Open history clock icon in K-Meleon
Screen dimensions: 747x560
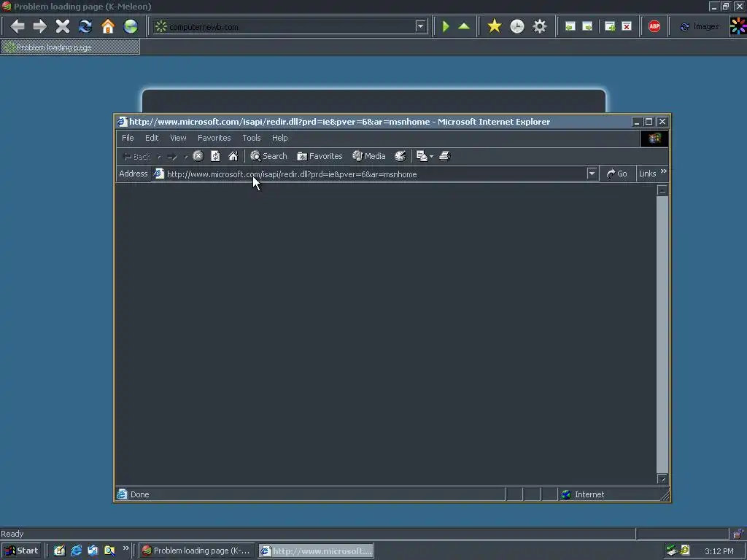click(517, 26)
